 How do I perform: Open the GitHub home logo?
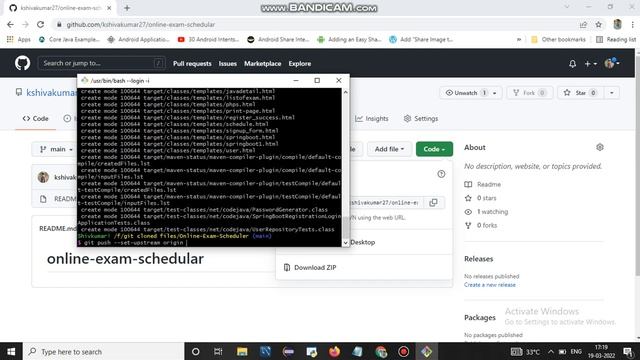[22, 63]
